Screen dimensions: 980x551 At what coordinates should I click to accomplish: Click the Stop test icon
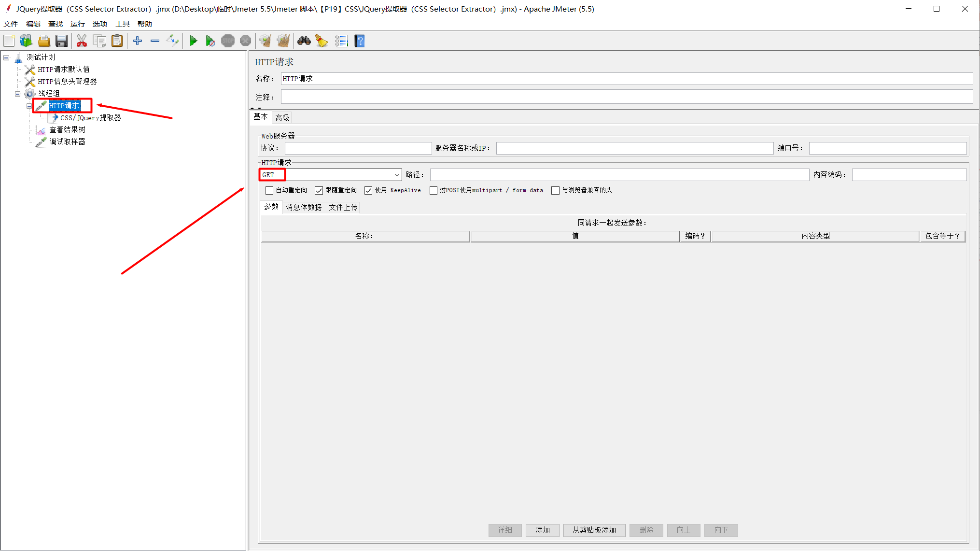pyautogui.click(x=228, y=41)
